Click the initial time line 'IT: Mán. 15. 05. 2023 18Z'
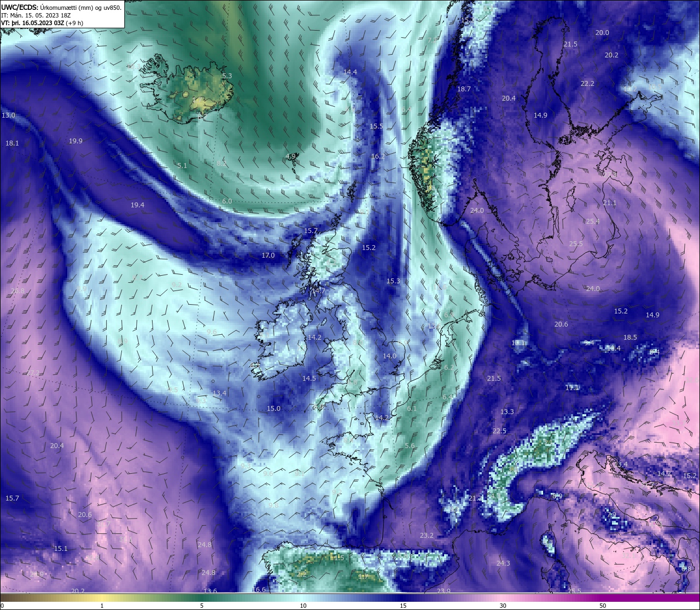The width and height of the screenshot is (700, 610). click(37, 15)
